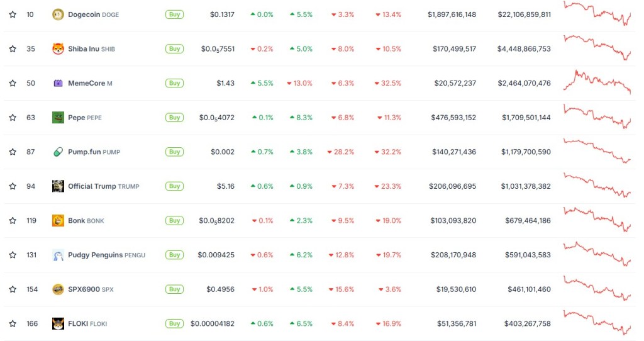Toggle the star for MemeCore
This screenshot has width=644, height=341.
(x=13, y=83)
